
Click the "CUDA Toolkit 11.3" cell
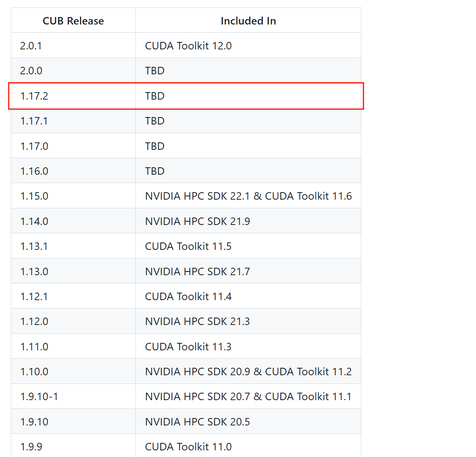248,346
